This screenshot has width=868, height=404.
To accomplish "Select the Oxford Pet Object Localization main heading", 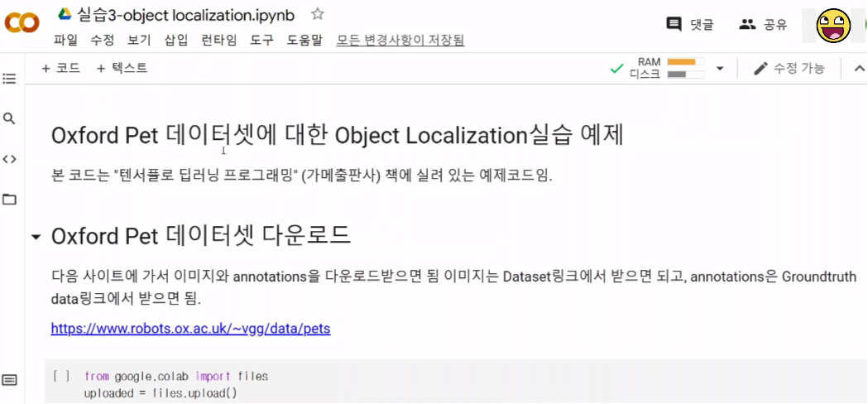I will coord(337,137).
